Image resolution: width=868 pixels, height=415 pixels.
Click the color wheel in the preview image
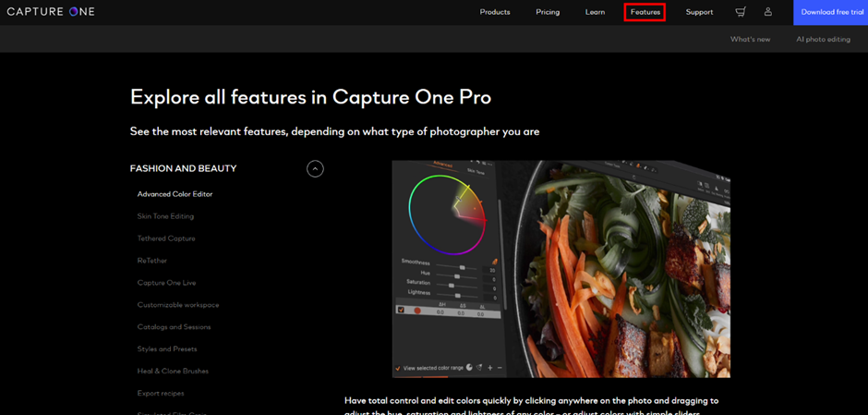(x=447, y=214)
